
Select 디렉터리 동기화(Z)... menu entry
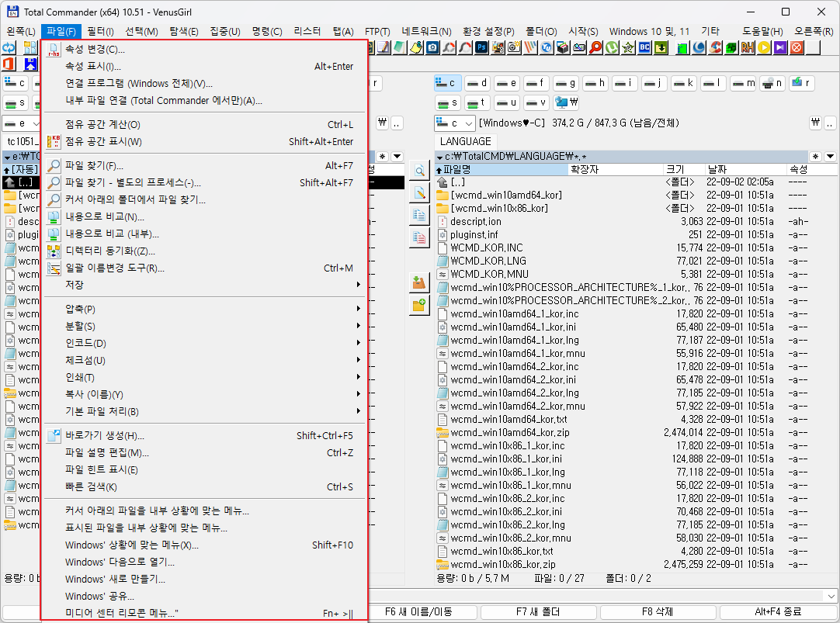[204, 251]
